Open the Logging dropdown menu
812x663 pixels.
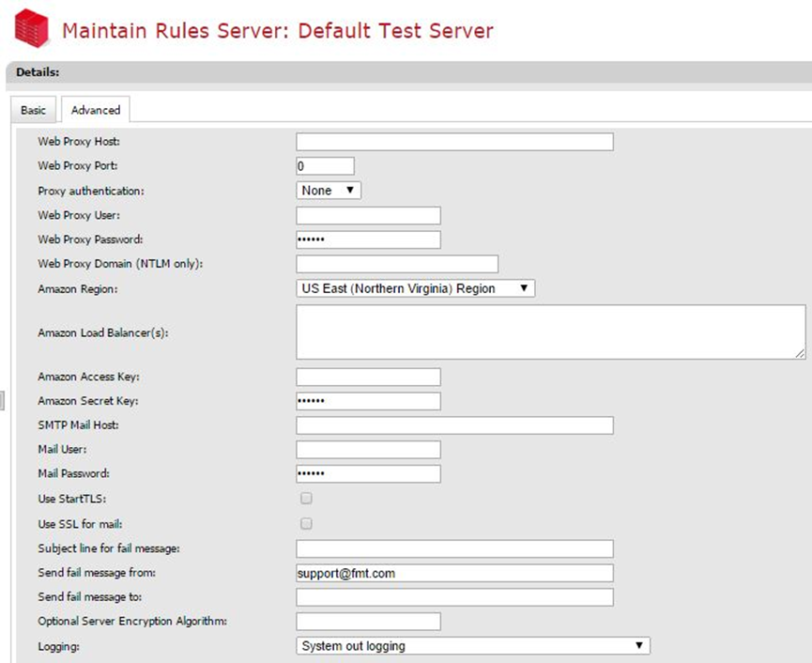tap(472, 645)
